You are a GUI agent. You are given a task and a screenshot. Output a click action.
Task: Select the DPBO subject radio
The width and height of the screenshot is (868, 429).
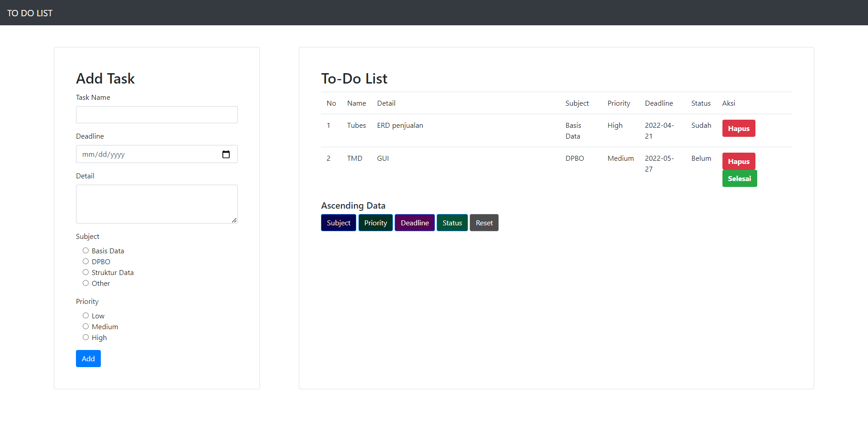(85, 261)
